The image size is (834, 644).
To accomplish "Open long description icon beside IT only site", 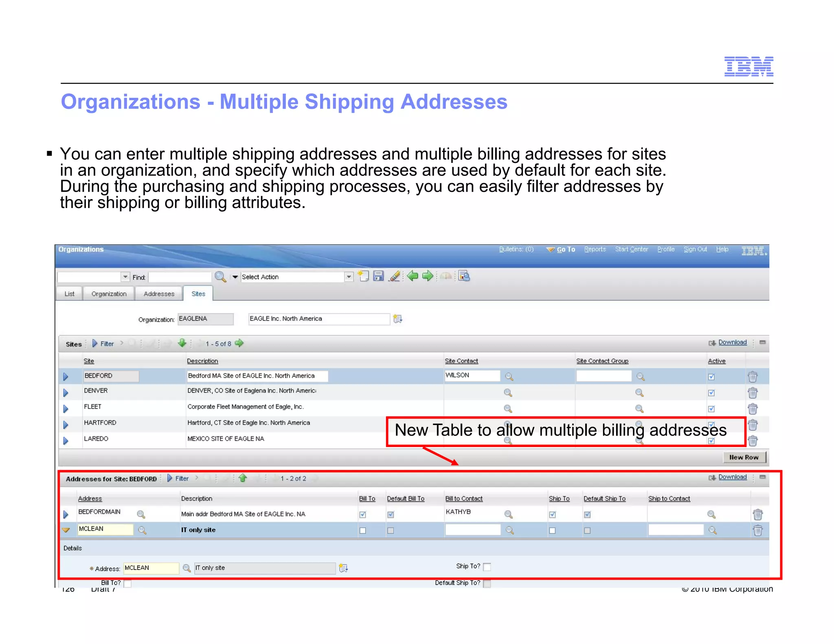I will tap(343, 568).
